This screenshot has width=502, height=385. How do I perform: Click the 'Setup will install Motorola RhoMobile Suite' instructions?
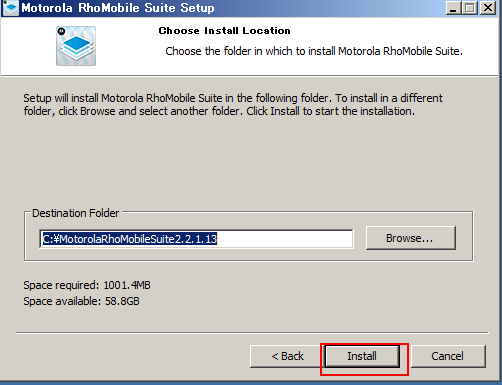click(233, 105)
